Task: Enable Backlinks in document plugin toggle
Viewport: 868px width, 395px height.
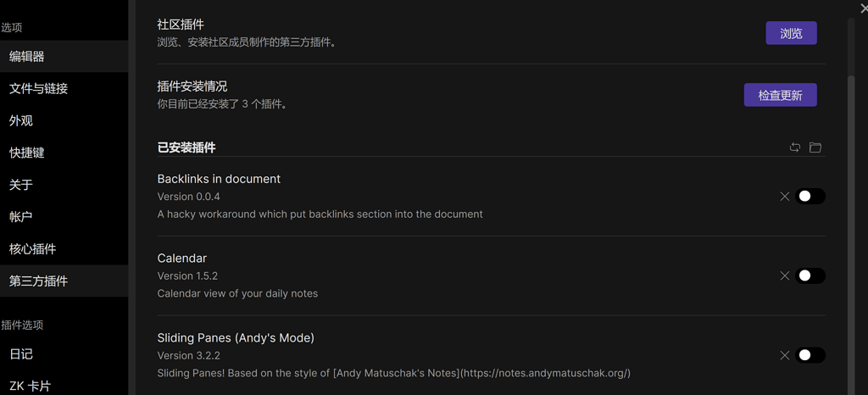Action: 810,197
